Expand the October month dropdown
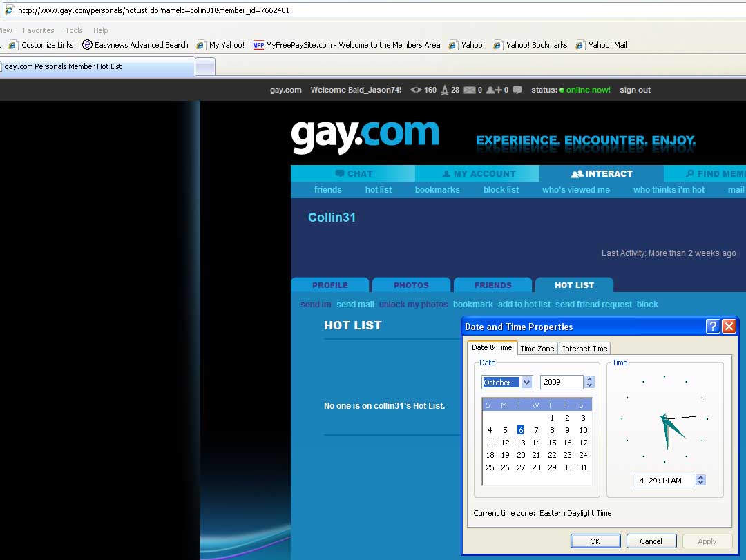 point(526,383)
